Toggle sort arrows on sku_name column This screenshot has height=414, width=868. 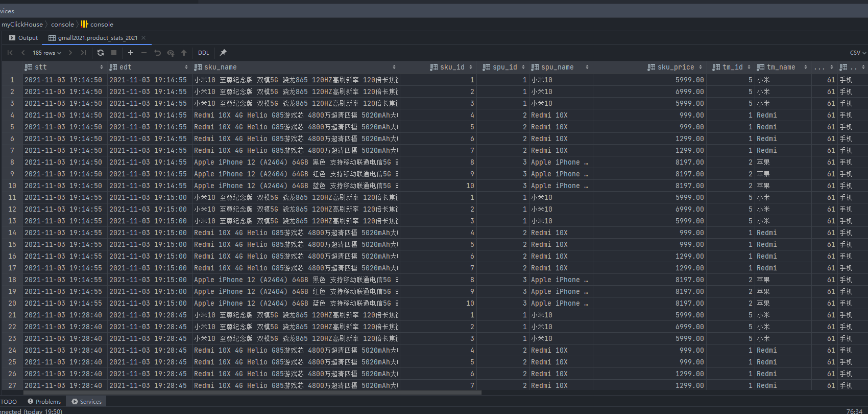click(x=394, y=67)
